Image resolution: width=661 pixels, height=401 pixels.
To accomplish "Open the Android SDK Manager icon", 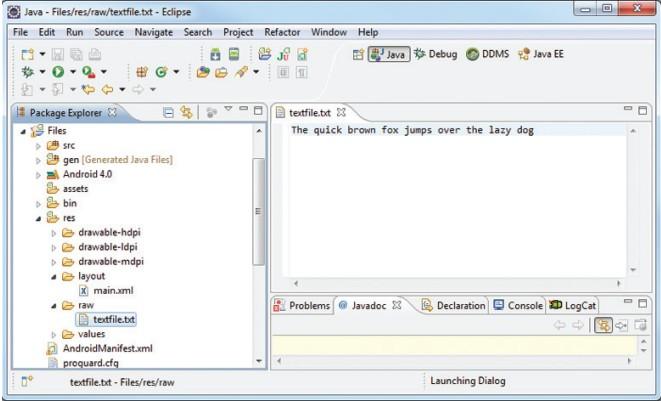I will 215,54.
